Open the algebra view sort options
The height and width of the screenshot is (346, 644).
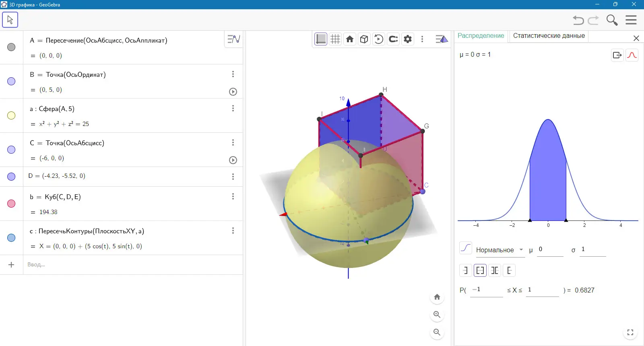click(x=233, y=39)
